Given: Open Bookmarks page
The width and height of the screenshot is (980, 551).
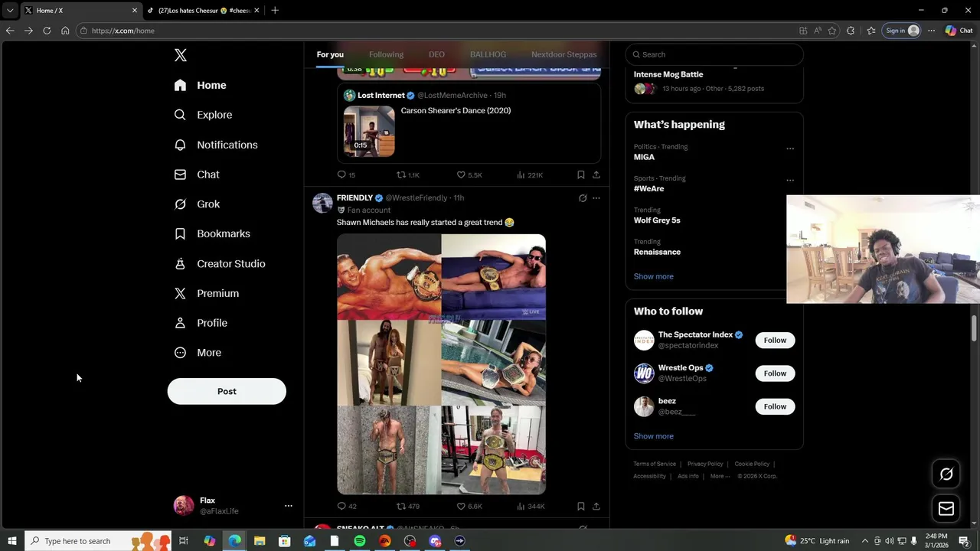Looking at the screenshot, I should [x=212, y=233].
